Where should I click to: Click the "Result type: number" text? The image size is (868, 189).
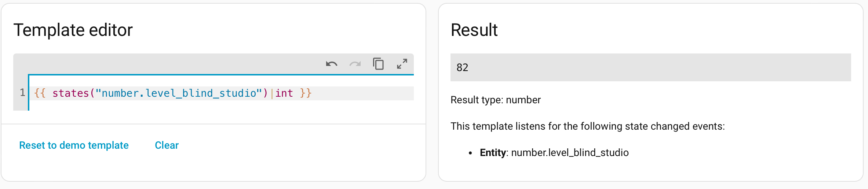[495, 100]
